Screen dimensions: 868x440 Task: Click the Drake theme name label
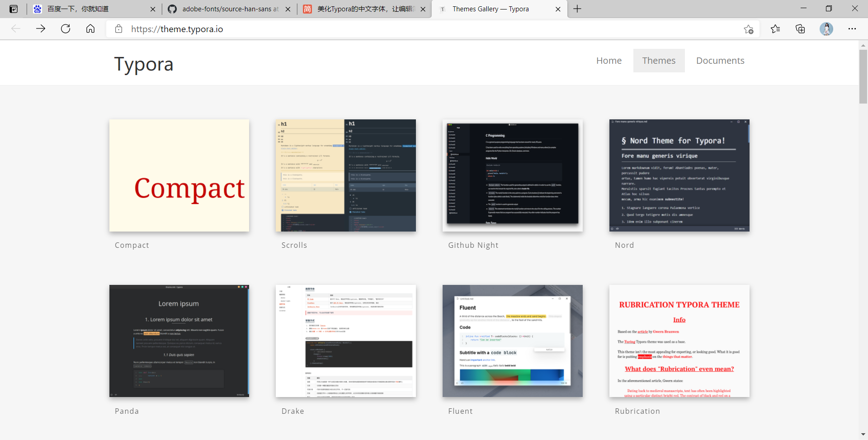tap(293, 411)
